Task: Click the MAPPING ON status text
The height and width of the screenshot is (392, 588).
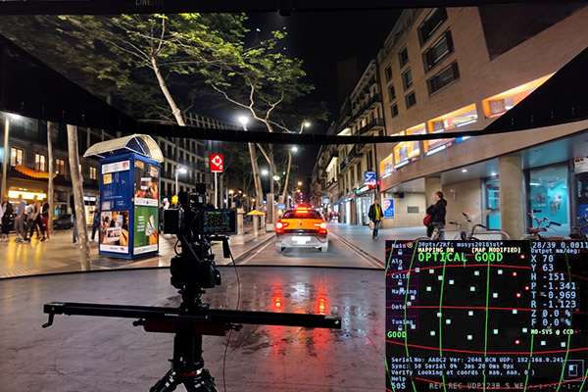Action: [435, 250]
